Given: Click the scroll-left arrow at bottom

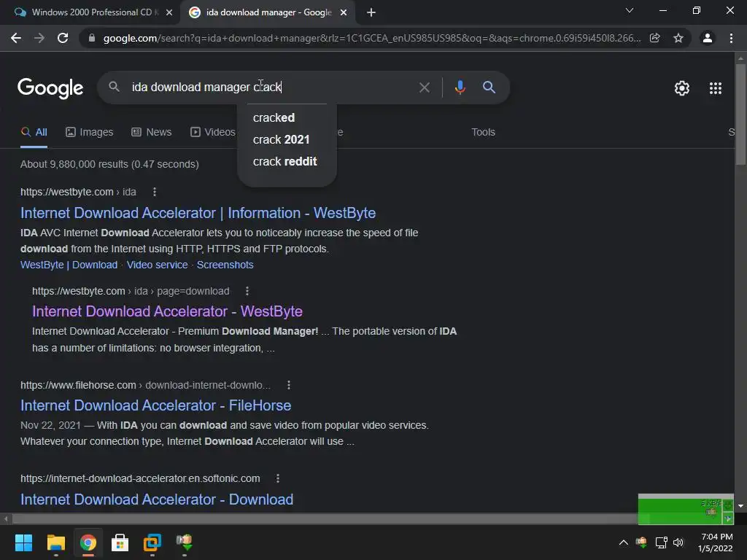Looking at the screenshot, I should point(6,518).
